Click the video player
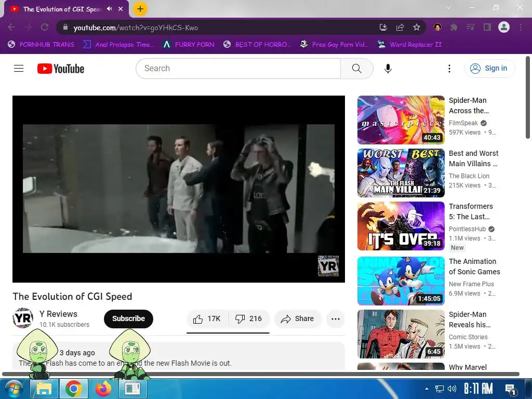Image resolution: width=532 pixels, height=399 pixels. (x=179, y=189)
